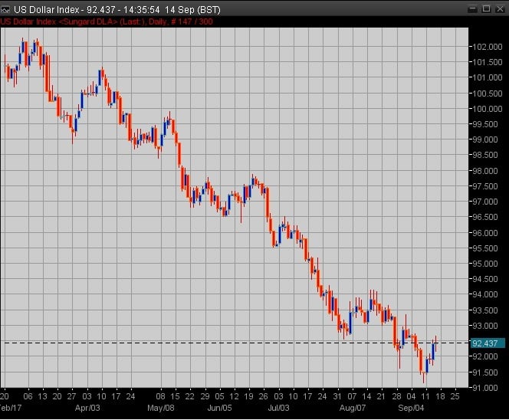Click the red Sungard DLA series legend text
This screenshot has height=420, width=509.
(106, 21)
